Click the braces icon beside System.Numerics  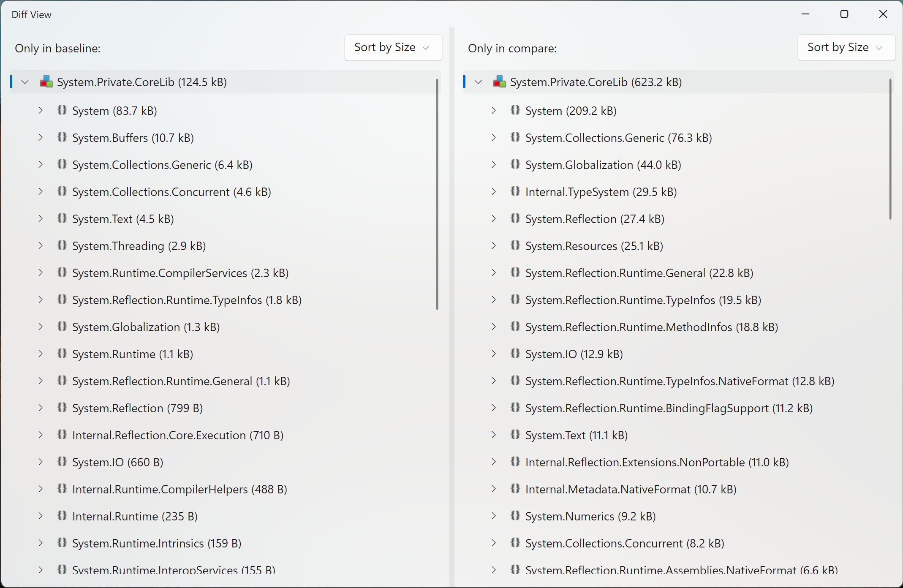(x=515, y=516)
